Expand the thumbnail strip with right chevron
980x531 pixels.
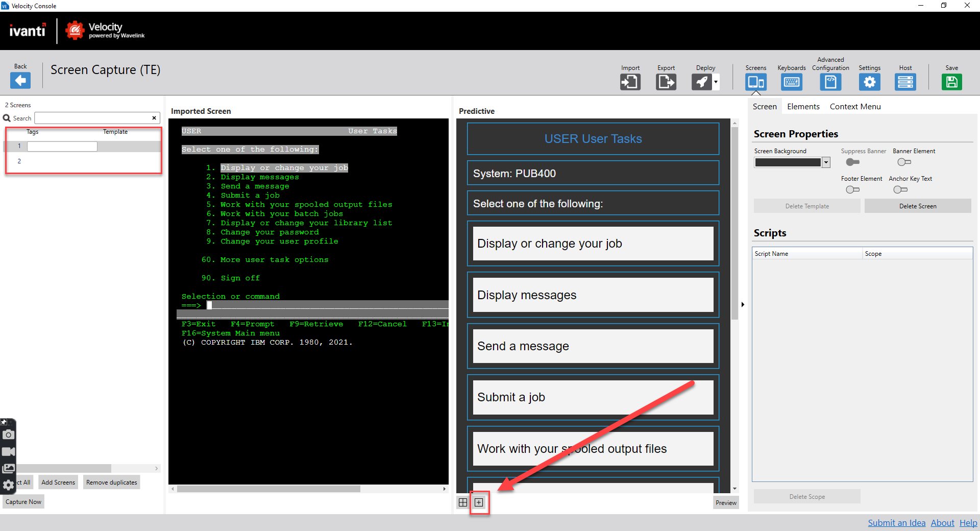point(156,468)
